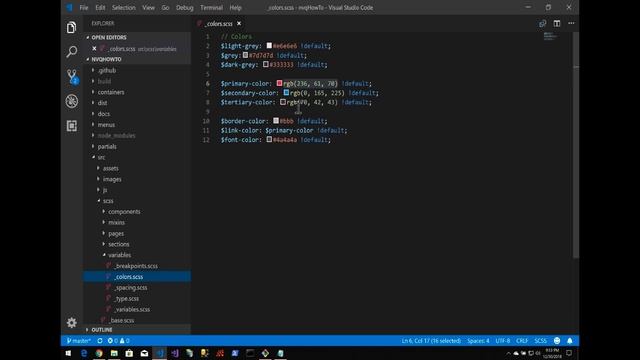Open the Debug menu
The image size is (640, 360).
pyautogui.click(x=184, y=7)
